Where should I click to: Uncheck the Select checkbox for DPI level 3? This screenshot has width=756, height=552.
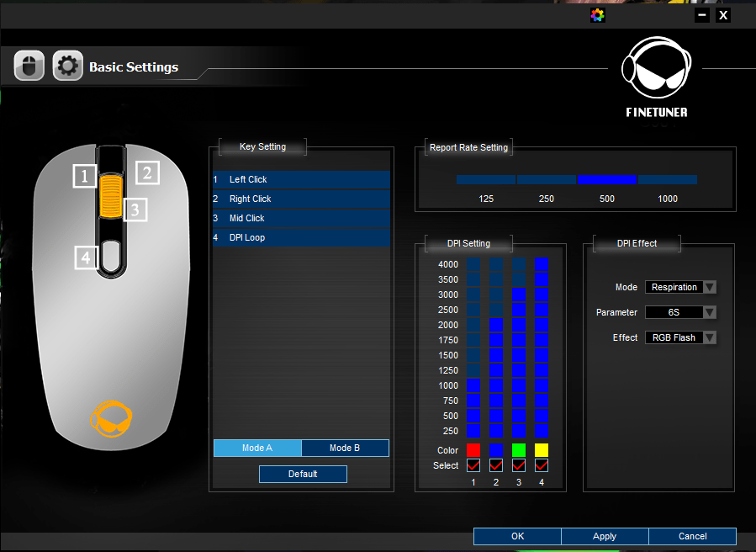[x=519, y=465]
